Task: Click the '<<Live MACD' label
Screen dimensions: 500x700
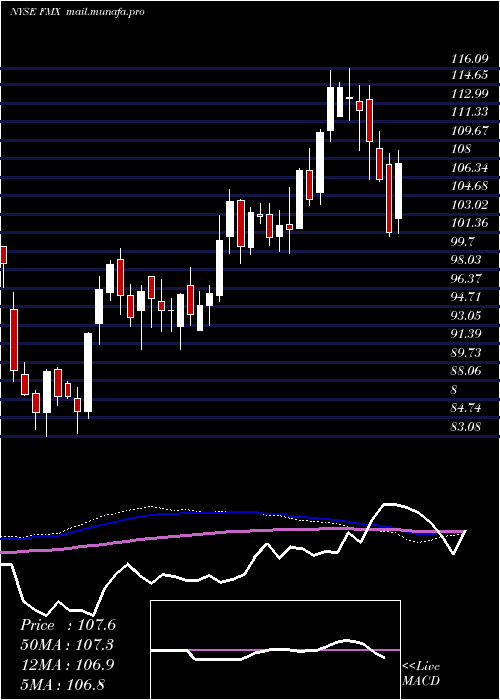Action: [x=421, y=674]
